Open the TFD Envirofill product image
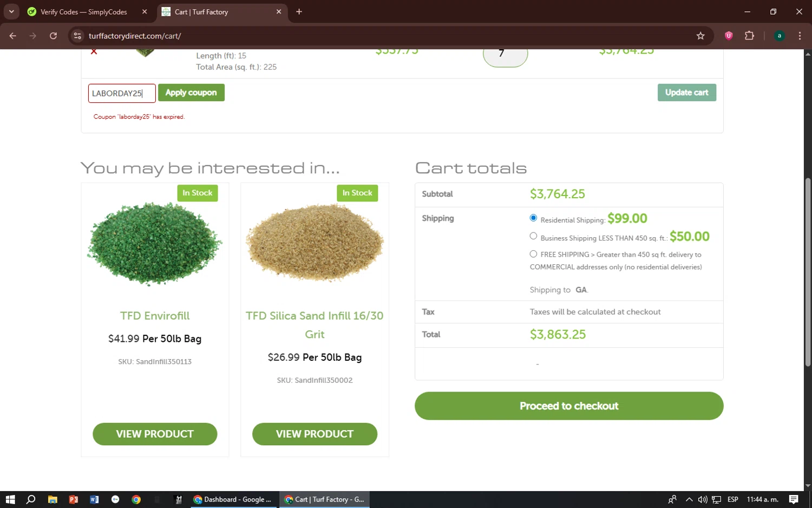The image size is (812, 508). tap(155, 243)
